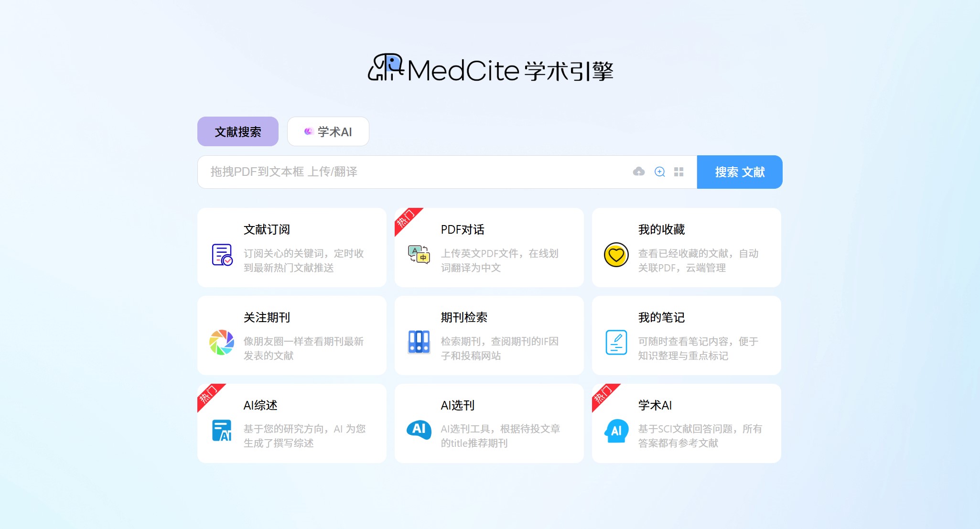
Task: Click the yellow heart icon on 我的收藏 card
Action: pyautogui.click(x=616, y=255)
